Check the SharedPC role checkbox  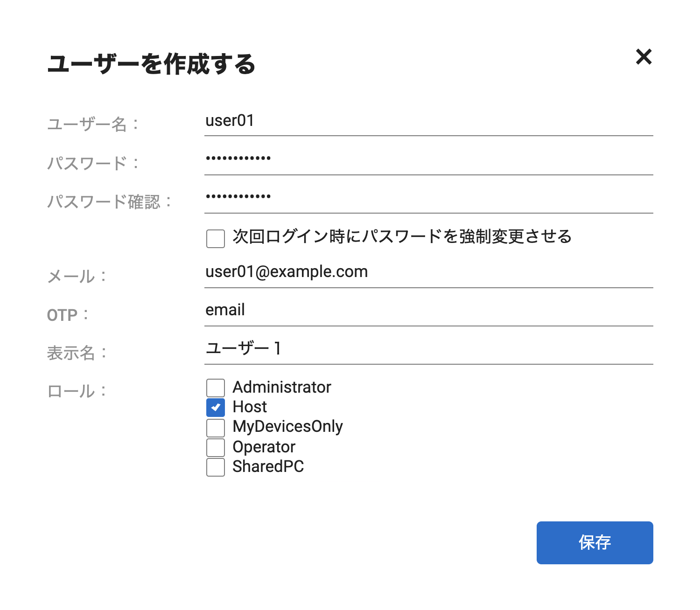click(x=216, y=467)
